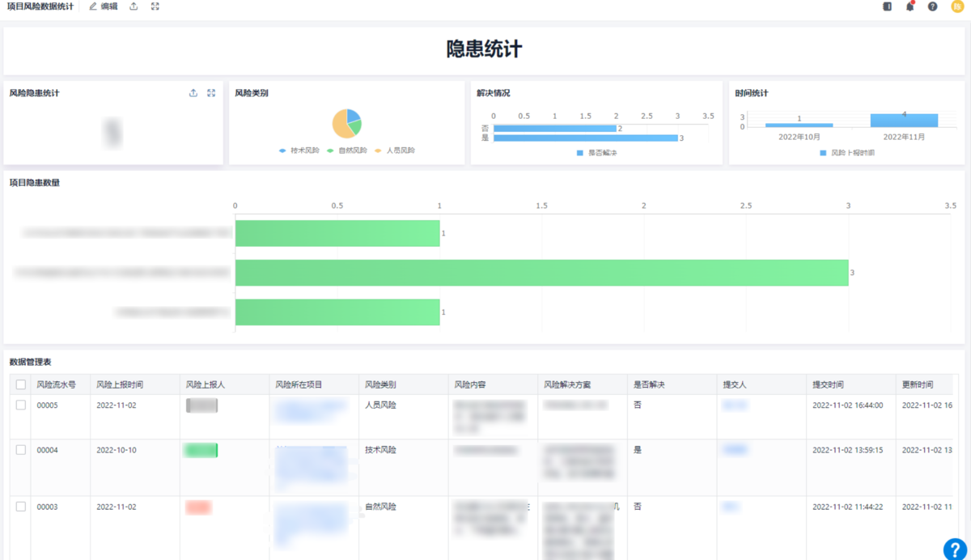Screen dimensions: 971x560
Task: Click the 2022-10-10 date cell
Action: click(x=117, y=450)
